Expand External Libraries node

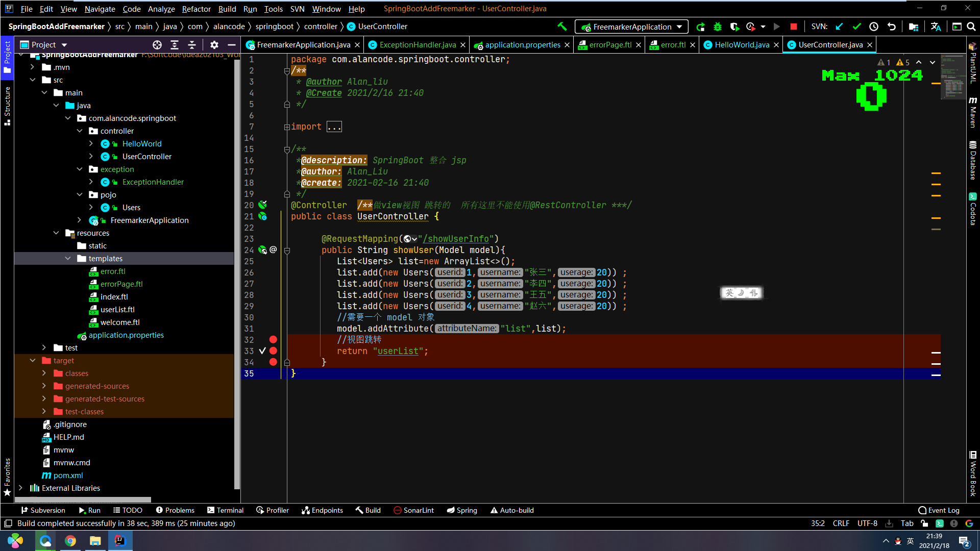click(21, 488)
